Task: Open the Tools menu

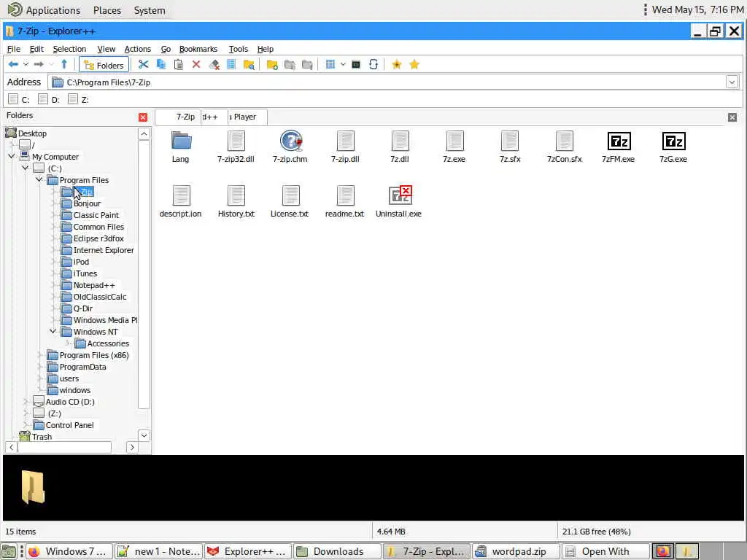Action: pos(239,49)
